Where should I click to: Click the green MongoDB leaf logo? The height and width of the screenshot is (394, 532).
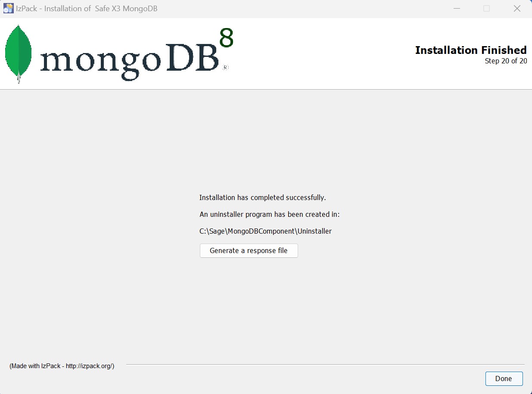[x=18, y=53]
